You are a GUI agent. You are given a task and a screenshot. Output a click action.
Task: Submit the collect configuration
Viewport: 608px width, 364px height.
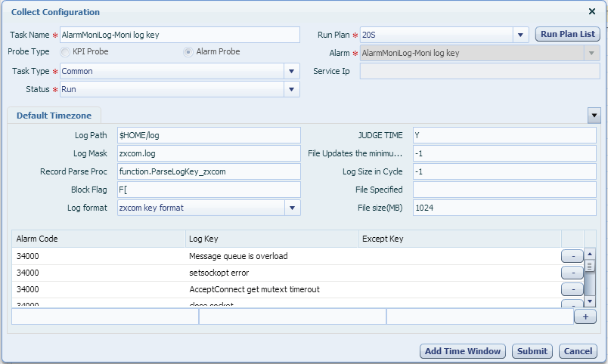pyautogui.click(x=532, y=351)
